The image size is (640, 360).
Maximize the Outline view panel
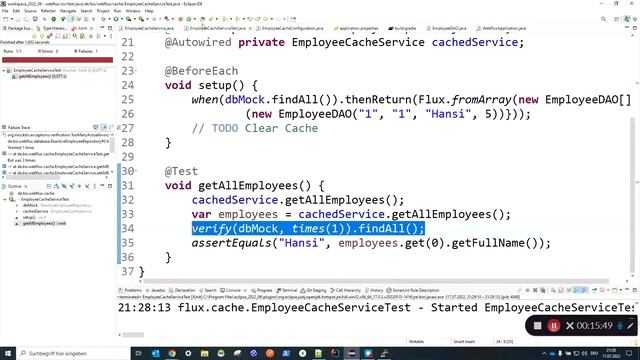click(110, 186)
